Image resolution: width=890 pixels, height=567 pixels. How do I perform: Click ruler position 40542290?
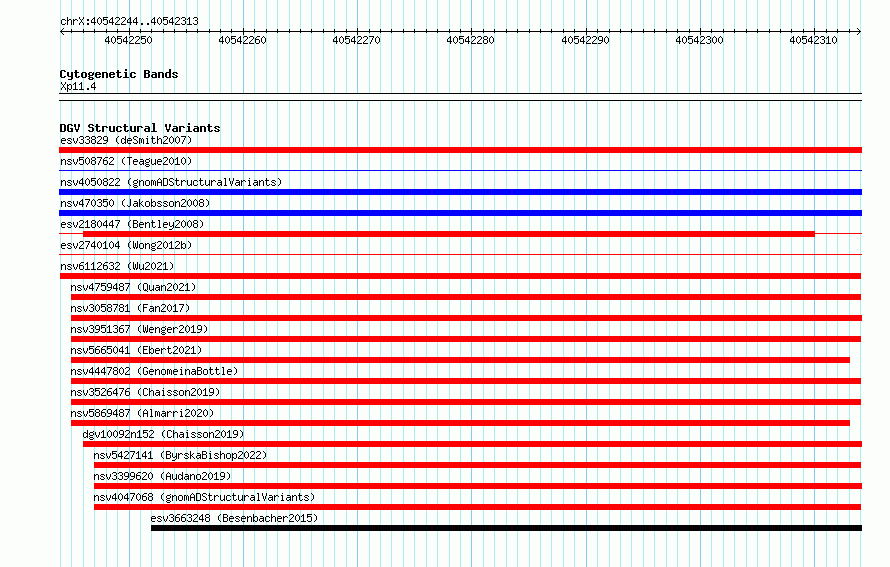(x=585, y=40)
